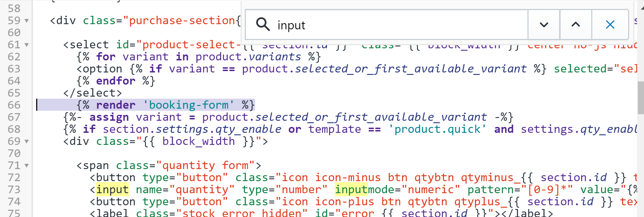Click '[0-9]*' pattern value
The height and width of the screenshot is (217, 644).
pyautogui.click(x=547, y=189)
